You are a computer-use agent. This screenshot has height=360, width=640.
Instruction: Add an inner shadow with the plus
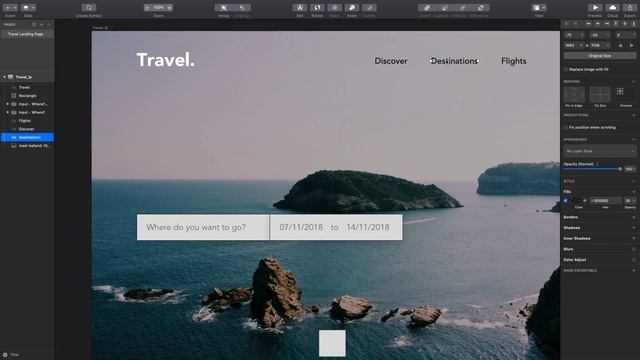[x=634, y=238]
